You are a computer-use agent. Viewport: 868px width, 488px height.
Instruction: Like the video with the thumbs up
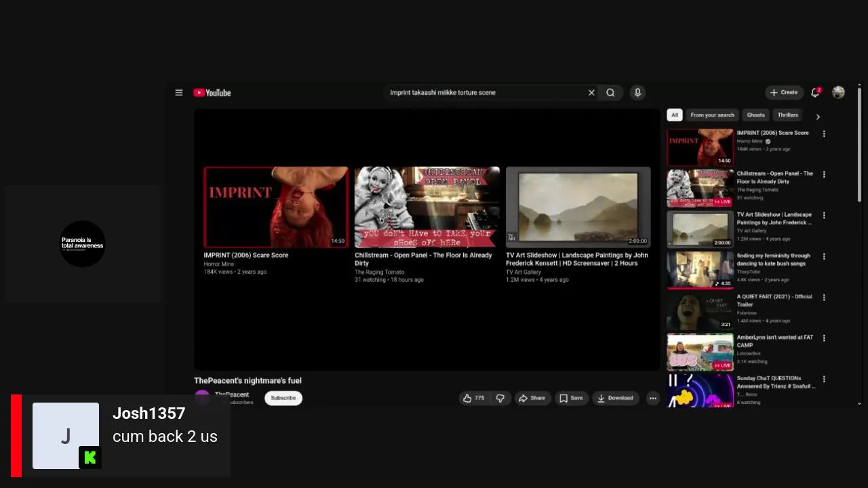pyautogui.click(x=474, y=399)
